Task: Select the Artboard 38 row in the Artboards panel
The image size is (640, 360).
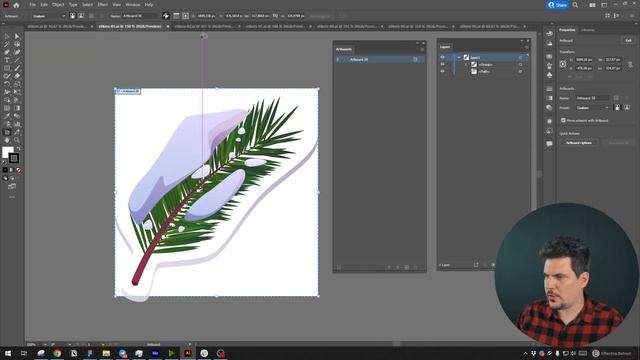Action: pos(379,60)
